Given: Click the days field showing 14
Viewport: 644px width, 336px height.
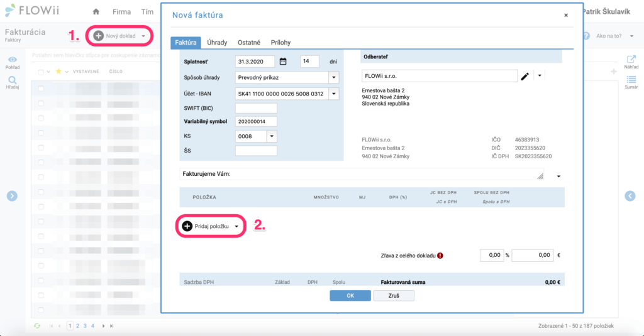Looking at the screenshot, I should pos(309,62).
